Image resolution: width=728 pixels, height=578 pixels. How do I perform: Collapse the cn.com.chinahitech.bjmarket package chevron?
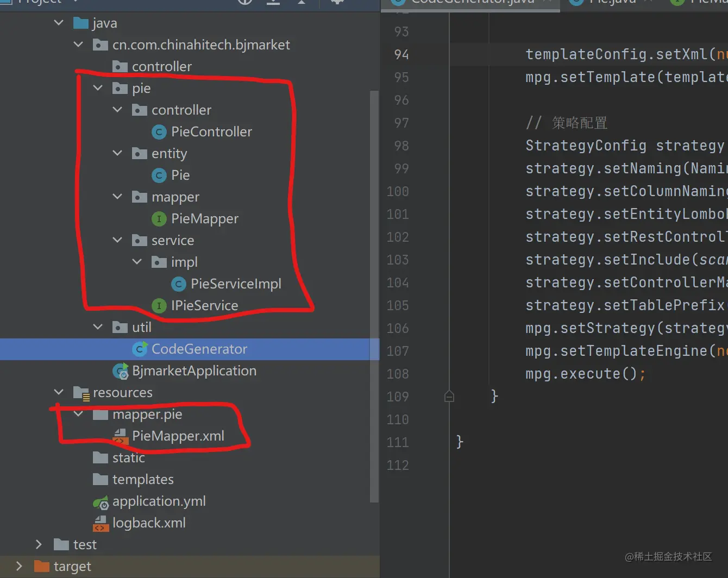(78, 45)
